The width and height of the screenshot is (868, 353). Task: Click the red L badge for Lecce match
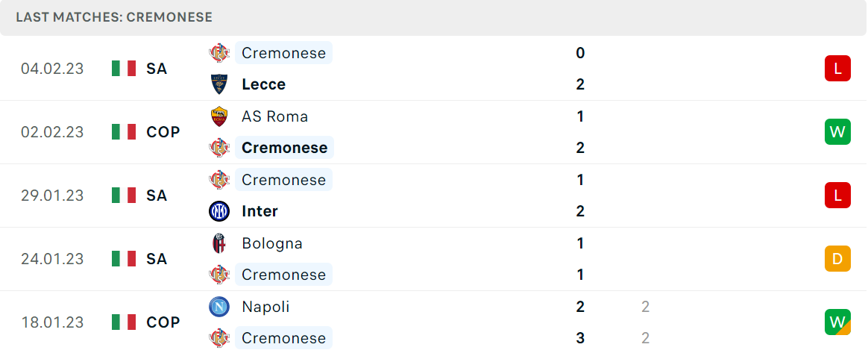click(837, 69)
